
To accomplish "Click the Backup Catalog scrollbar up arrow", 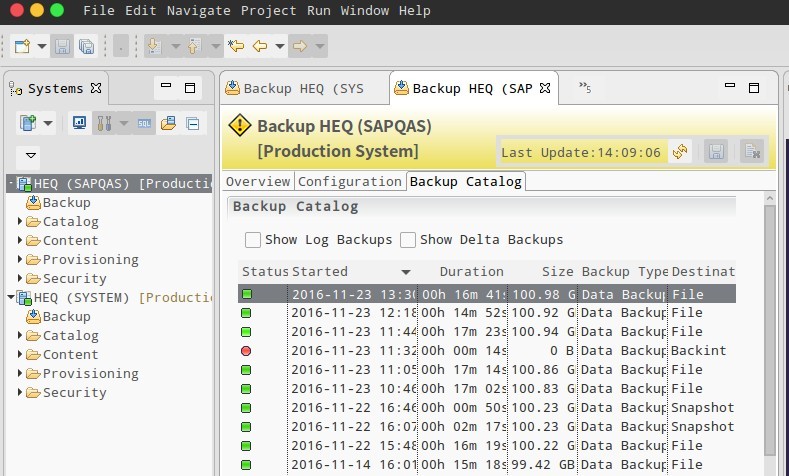I will 769,198.
